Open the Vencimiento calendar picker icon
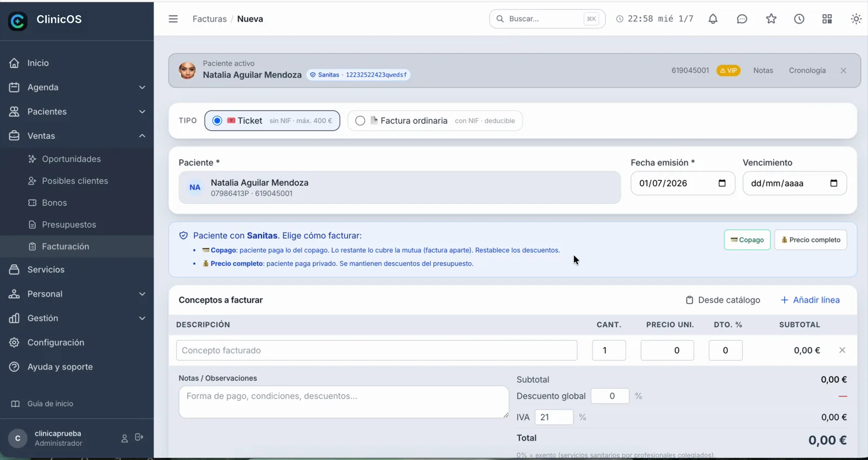The height and width of the screenshot is (460, 868). [834, 183]
